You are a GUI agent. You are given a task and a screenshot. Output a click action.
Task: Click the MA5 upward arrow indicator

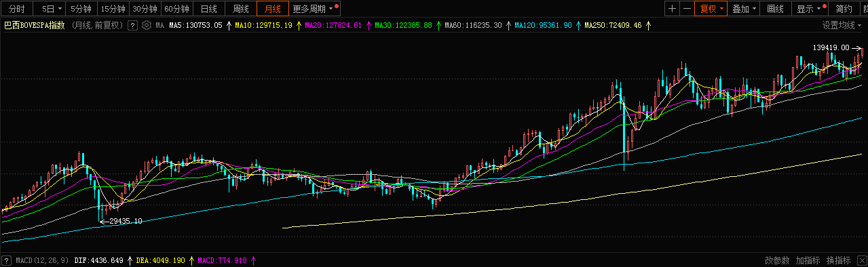pyautogui.click(x=229, y=26)
